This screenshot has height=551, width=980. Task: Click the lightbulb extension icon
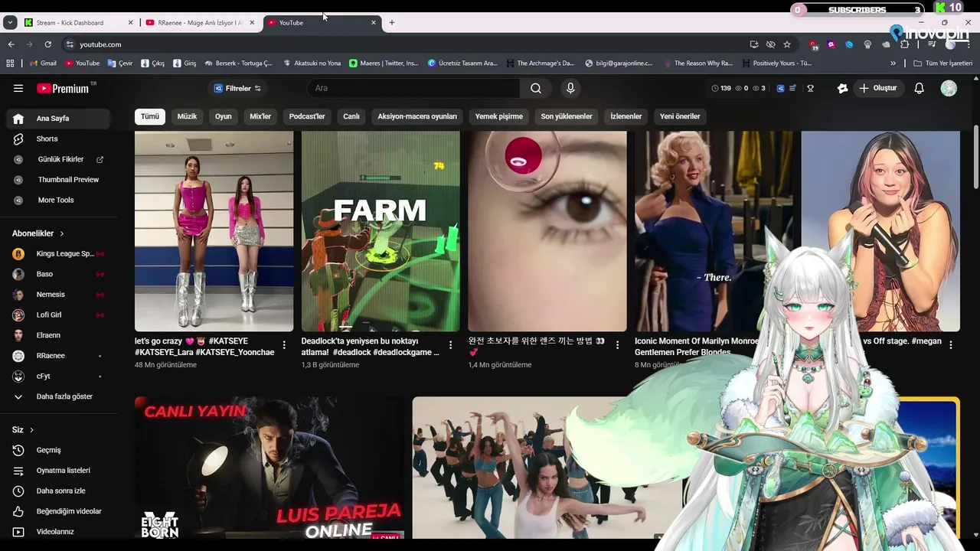pyautogui.click(x=867, y=44)
